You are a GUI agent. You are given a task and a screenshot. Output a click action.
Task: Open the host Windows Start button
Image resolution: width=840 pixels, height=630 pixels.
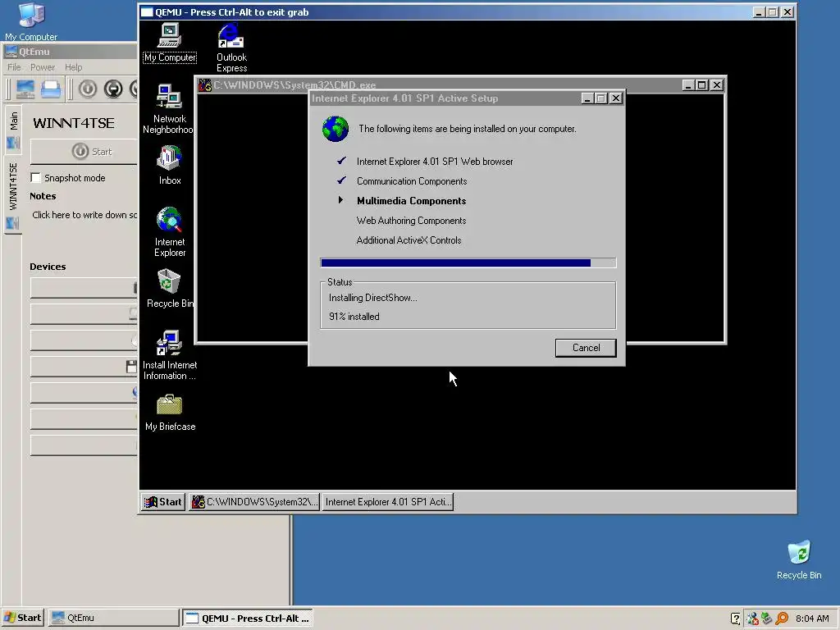point(23,618)
